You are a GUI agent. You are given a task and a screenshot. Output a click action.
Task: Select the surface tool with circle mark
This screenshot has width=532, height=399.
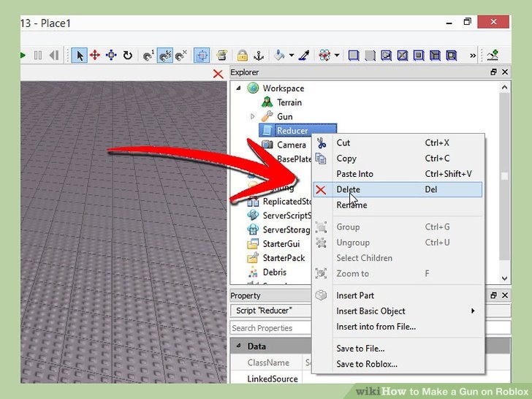point(386,56)
